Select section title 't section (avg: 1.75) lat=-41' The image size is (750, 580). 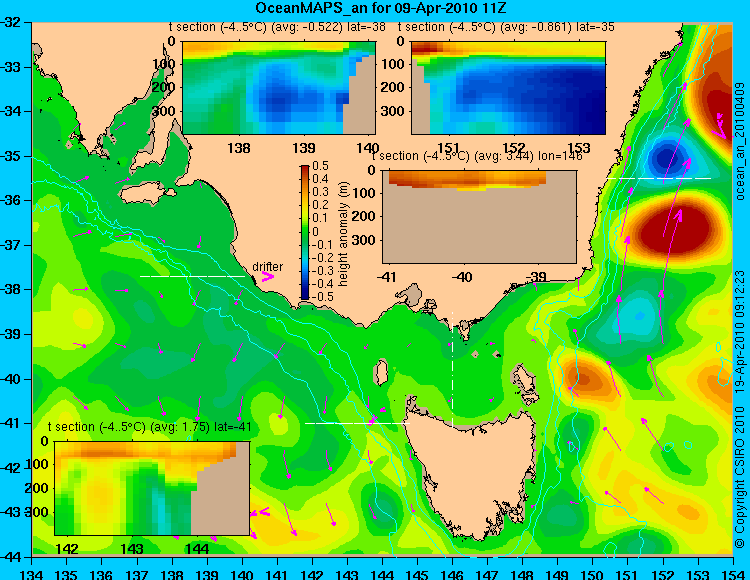(x=149, y=427)
